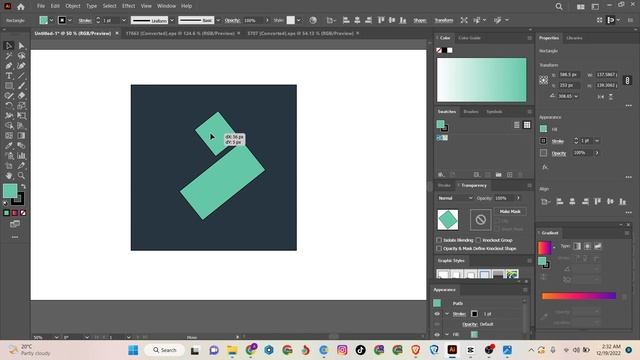Select the Hand tool
Viewport: 640px width, 360px height.
pos(9,176)
